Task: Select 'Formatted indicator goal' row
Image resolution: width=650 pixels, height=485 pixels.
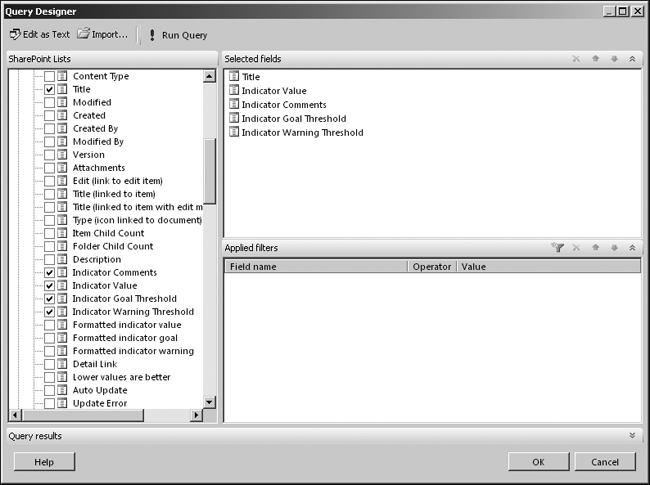Action: pyautogui.click(x=125, y=338)
